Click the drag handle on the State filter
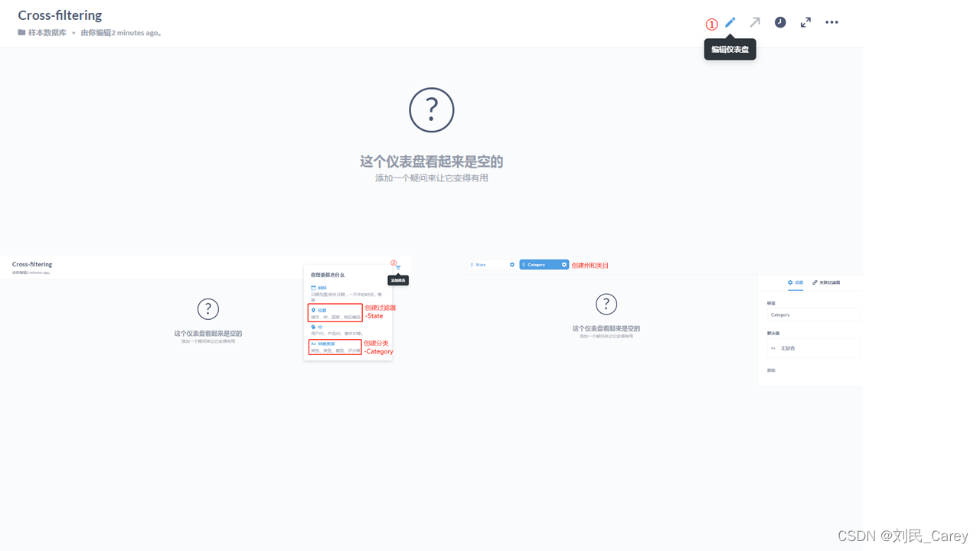This screenshot has width=980, height=551. [472, 265]
